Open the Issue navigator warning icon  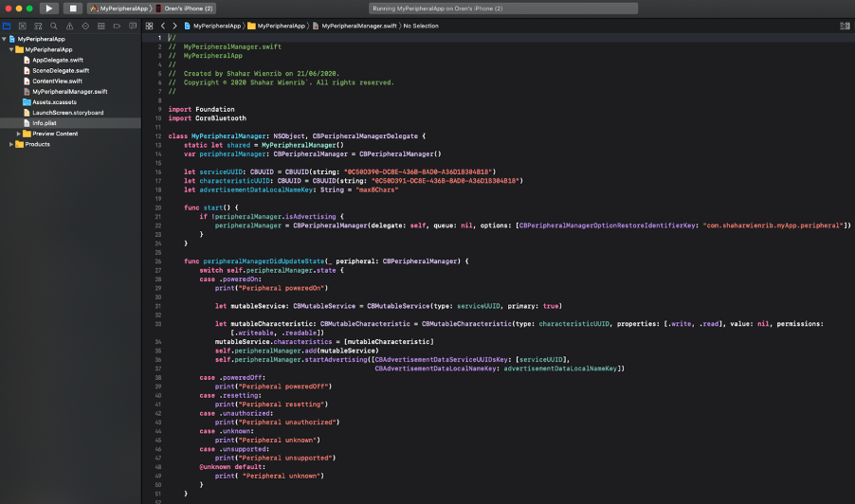pos(69,26)
